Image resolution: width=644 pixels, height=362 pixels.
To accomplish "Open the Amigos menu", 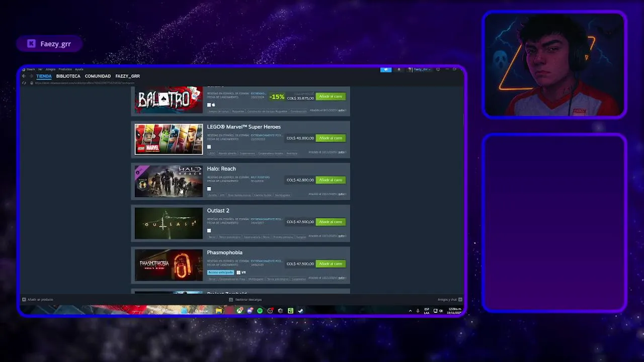I will 51,69.
